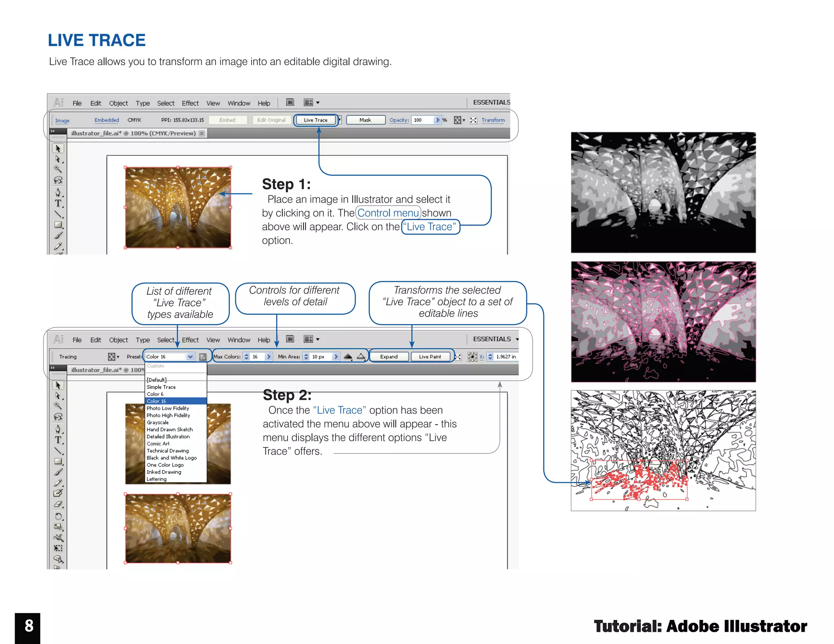Click the Mask button
834x644 pixels.
point(365,120)
